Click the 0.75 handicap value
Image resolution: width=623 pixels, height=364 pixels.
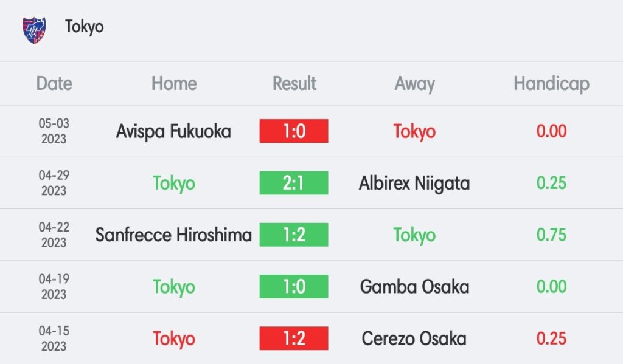(x=551, y=235)
